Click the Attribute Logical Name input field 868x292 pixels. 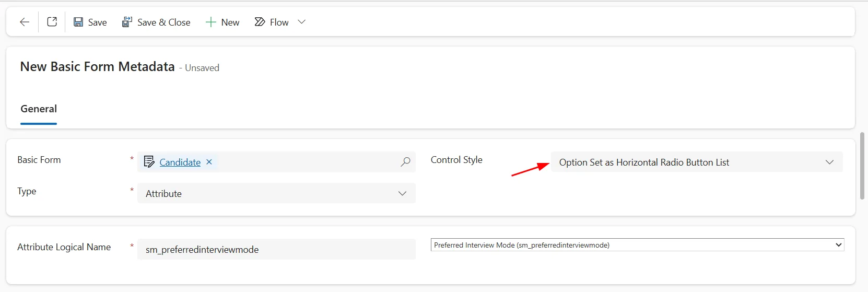tap(276, 249)
